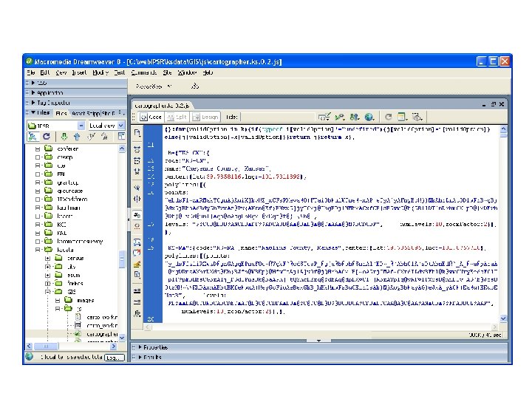This screenshot has width=532, height=399.
Task: Click Preview in Browser globe icon
Action: (369, 117)
